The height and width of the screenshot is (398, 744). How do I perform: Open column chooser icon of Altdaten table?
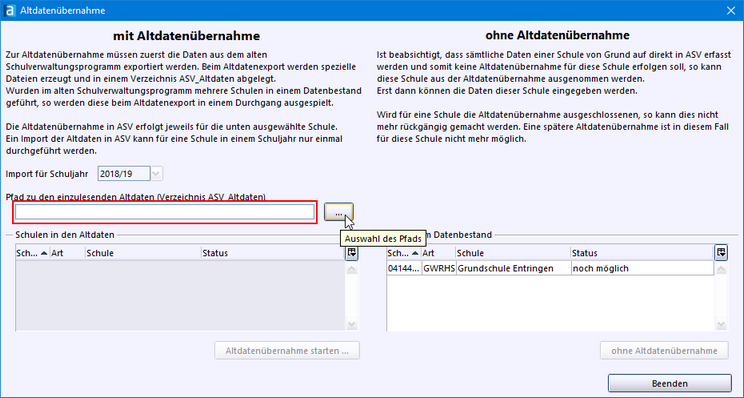[352, 253]
